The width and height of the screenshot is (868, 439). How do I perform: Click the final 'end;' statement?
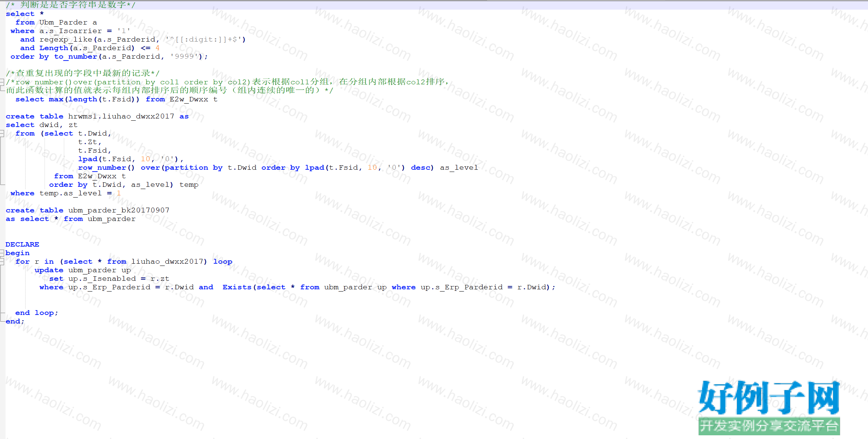(x=15, y=321)
